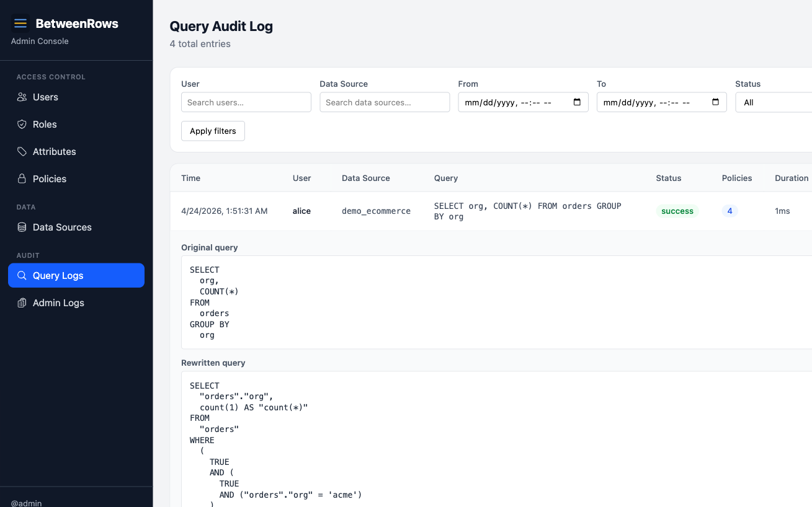Select the Query Logs nav item
This screenshot has height=507, width=812.
76,276
